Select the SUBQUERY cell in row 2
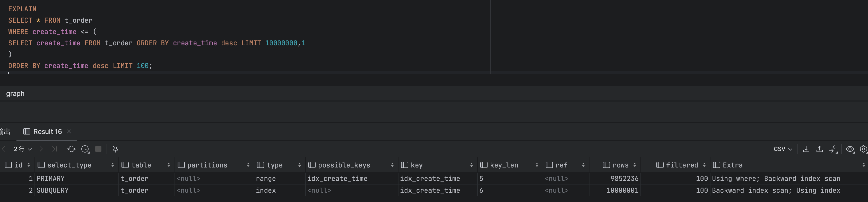Image resolution: width=868 pixels, height=202 pixels. (x=53, y=190)
